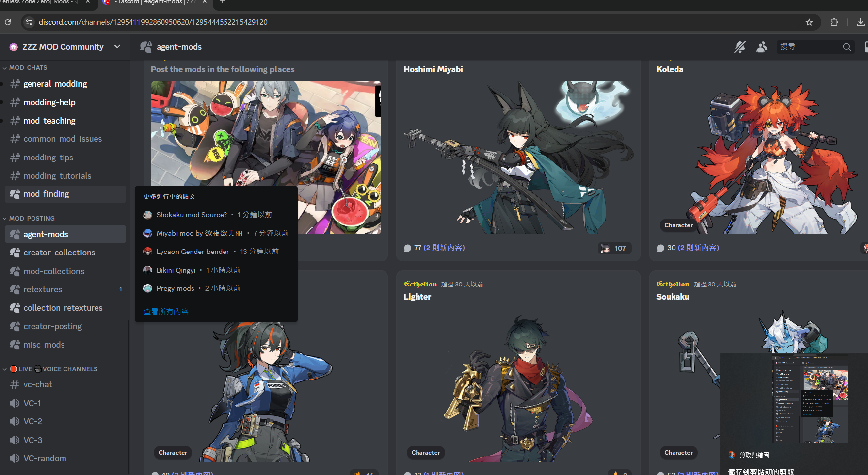
Task: Click the 查看所有內容 link
Action: tap(166, 312)
